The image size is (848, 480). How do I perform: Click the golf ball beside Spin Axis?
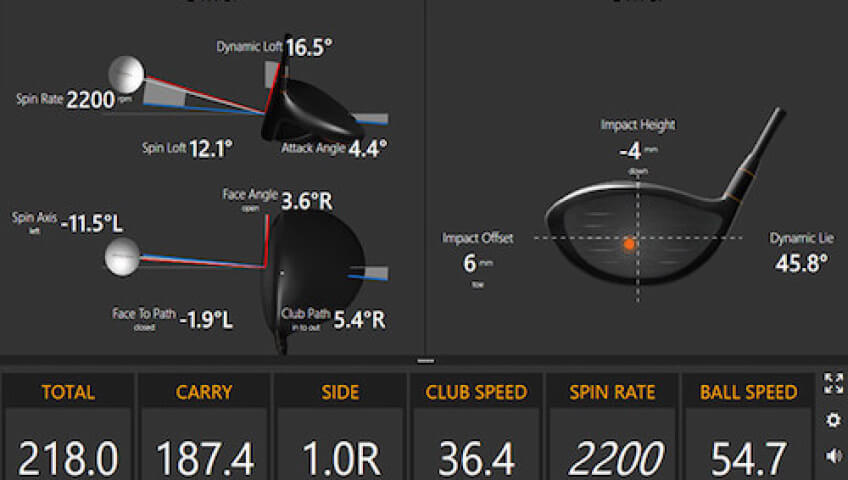pyautogui.click(x=122, y=257)
